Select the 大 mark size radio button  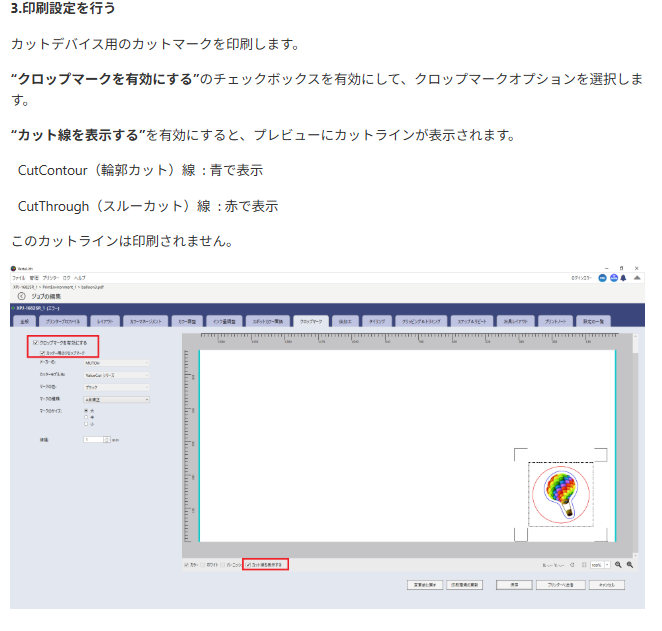87,410
